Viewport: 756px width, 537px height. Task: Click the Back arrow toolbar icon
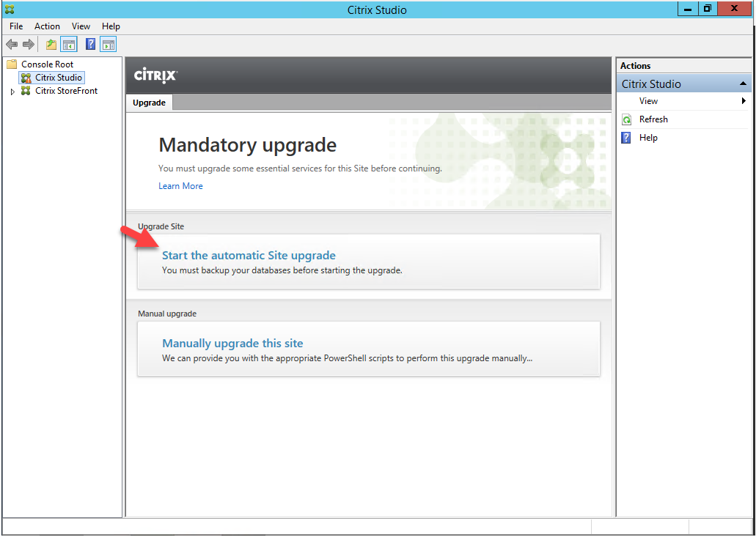pyautogui.click(x=12, y=45)
